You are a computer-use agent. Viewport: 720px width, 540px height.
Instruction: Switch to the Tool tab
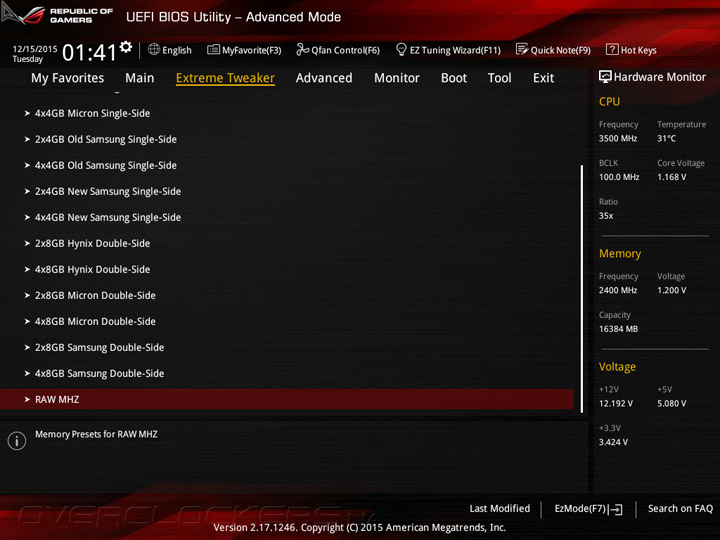(500, 78)
